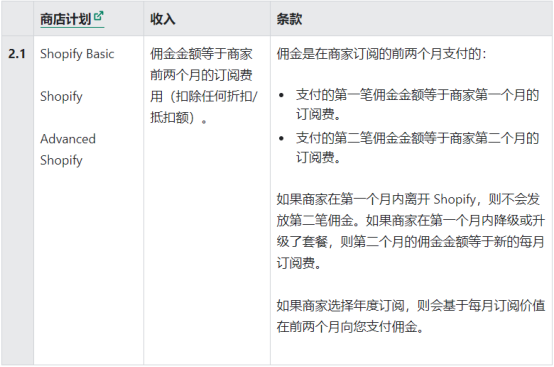The image size is (554, 367).
Task: Click the external link icon beside 商店计划
Action: [99, 16]
